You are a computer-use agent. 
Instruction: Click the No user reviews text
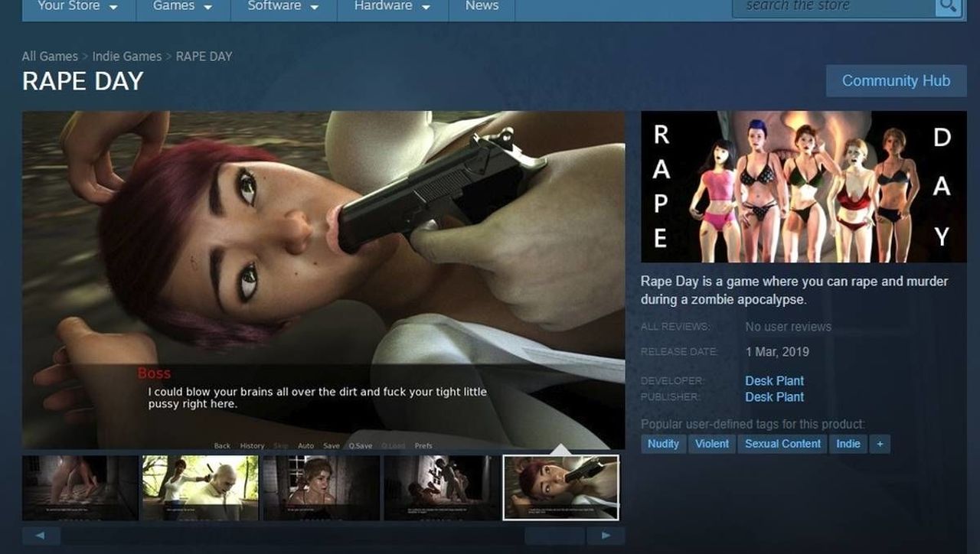pos(788,327)
